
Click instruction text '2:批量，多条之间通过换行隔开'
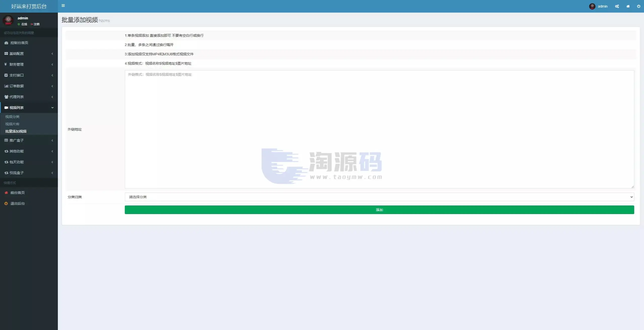click(149, 45)
